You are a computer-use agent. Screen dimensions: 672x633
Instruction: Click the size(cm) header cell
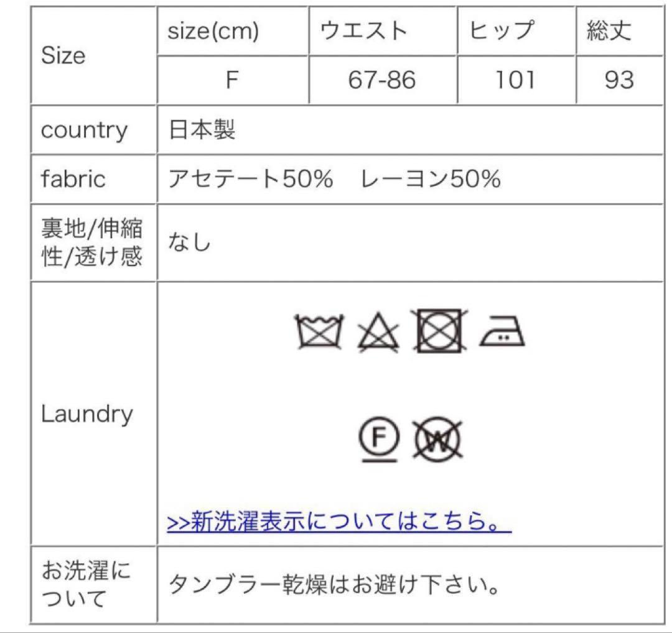coord(233,31)
